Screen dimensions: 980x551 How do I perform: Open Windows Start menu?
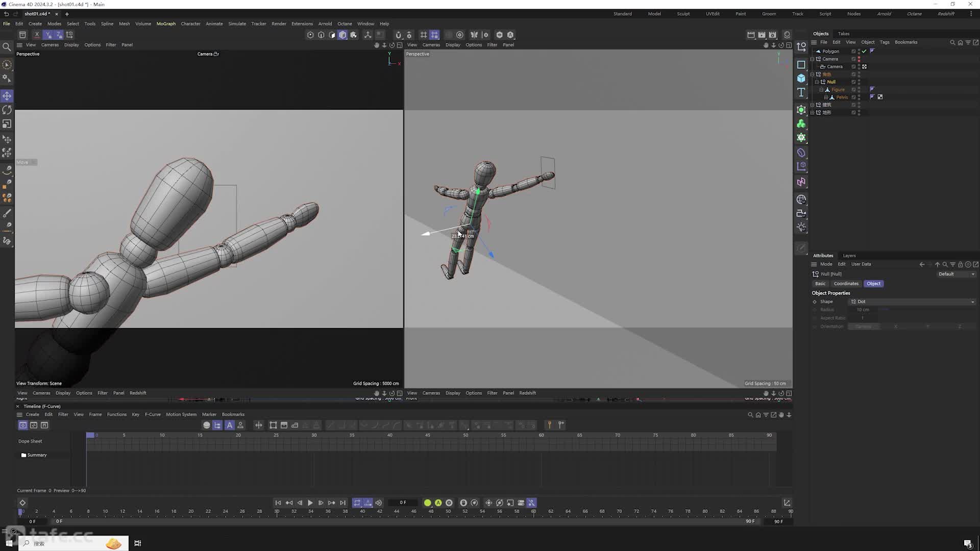(x=9, y=543)
